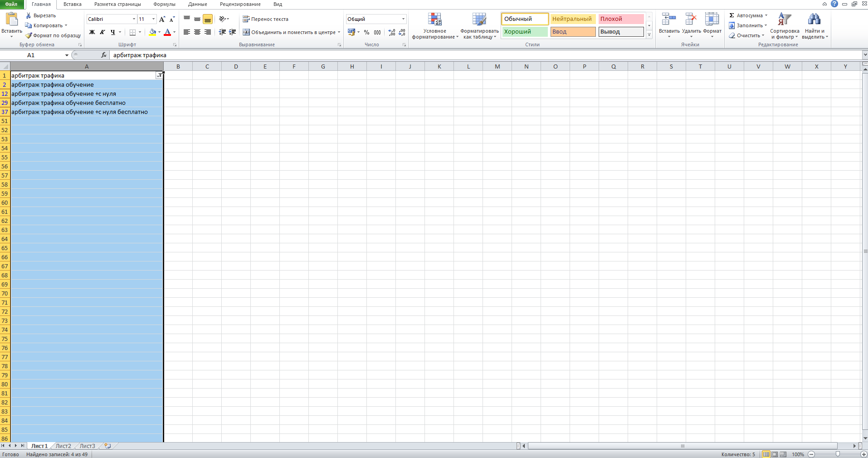Switch to Page Layout view icon

(x=775, y=454)
